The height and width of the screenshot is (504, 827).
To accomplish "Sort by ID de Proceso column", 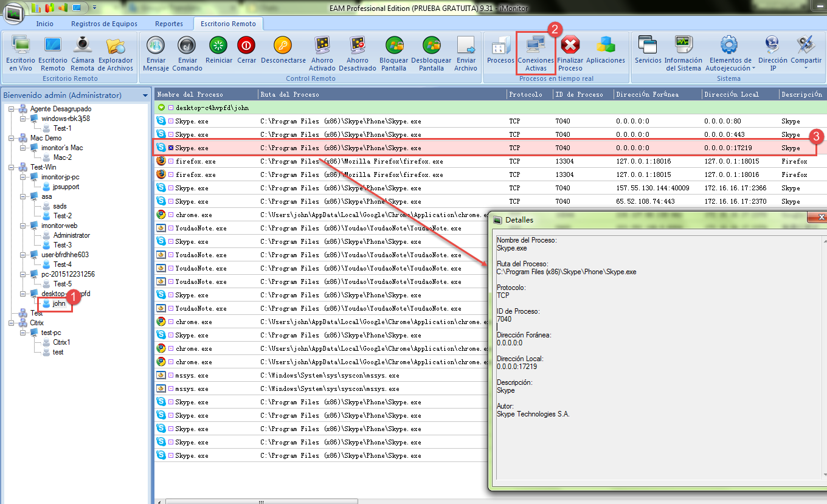I will point(583,94).
